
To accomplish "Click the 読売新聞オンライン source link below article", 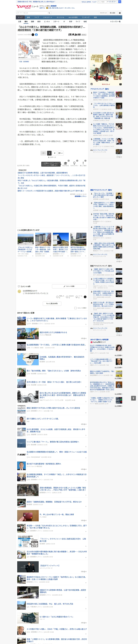I will 81,196.
